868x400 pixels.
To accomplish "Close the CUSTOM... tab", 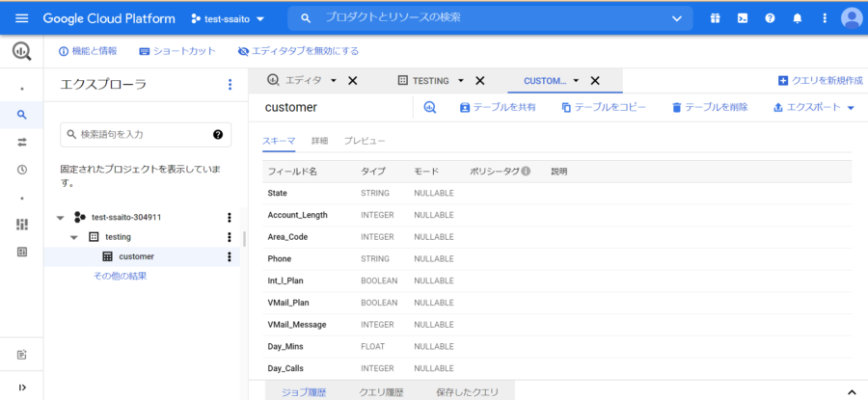I will point(595,81).
